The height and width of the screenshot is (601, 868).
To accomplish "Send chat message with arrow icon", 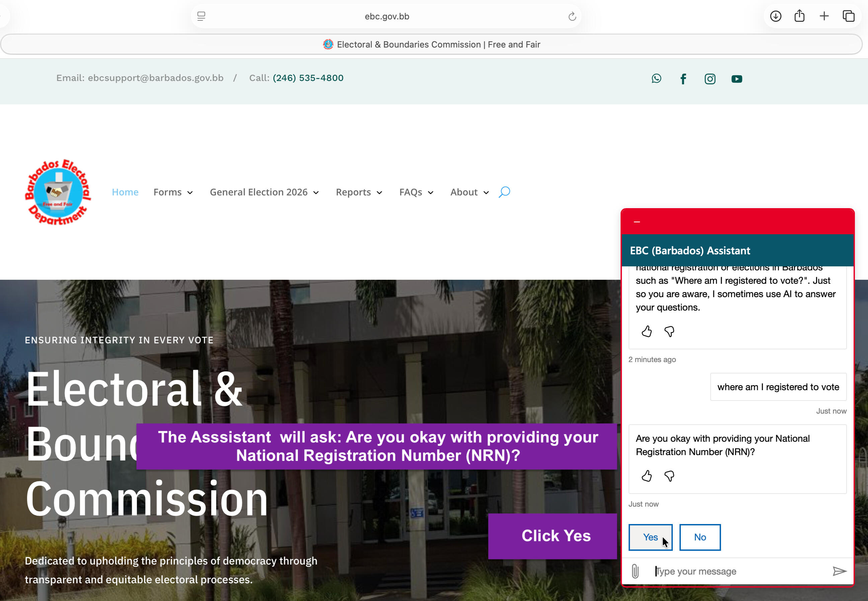I will pos(839,571).
